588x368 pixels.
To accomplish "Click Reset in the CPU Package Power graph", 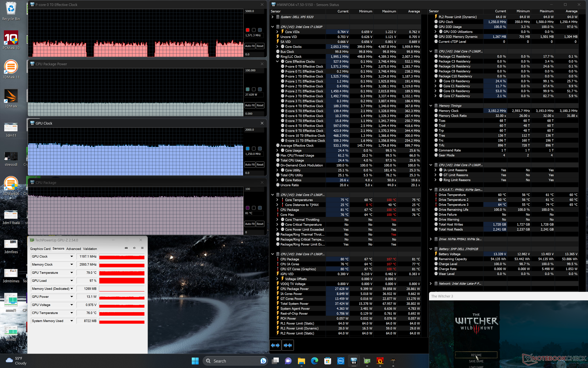I will pos(260,105).
